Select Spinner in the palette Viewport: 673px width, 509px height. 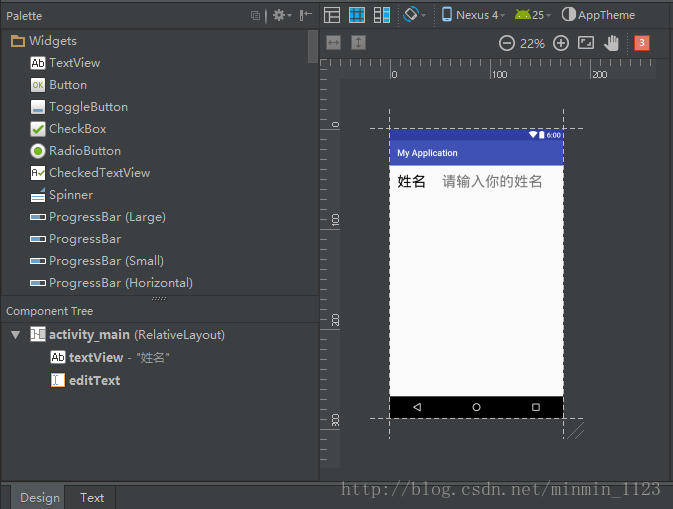click(x=62, y=195)
